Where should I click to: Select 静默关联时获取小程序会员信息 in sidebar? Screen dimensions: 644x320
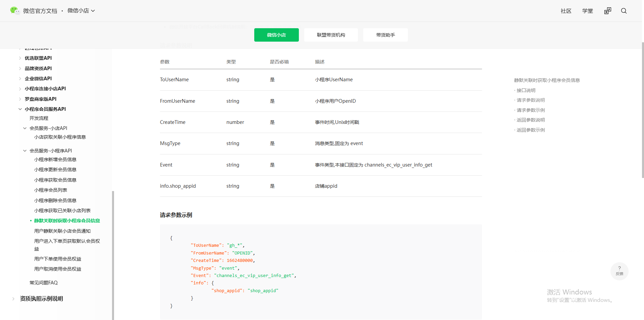pos(67,221)
